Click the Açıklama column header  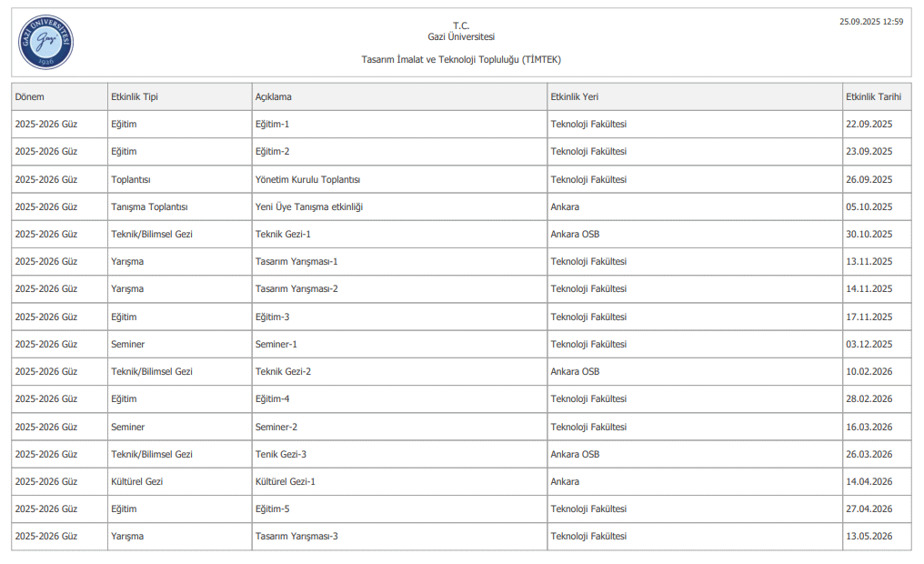coord(273,96)
